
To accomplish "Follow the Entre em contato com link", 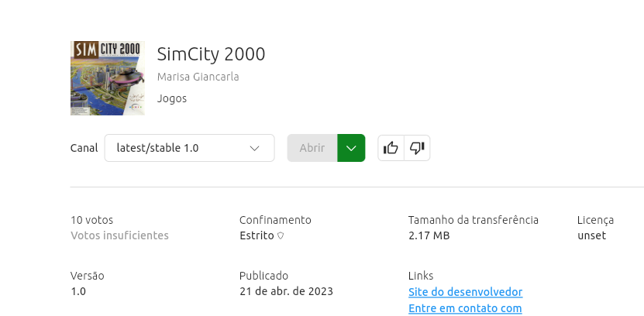I will [x=465, y=308].
